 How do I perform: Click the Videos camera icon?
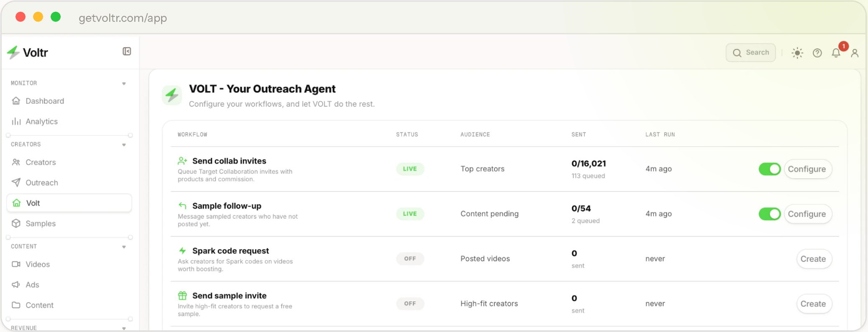click(16, 264)
